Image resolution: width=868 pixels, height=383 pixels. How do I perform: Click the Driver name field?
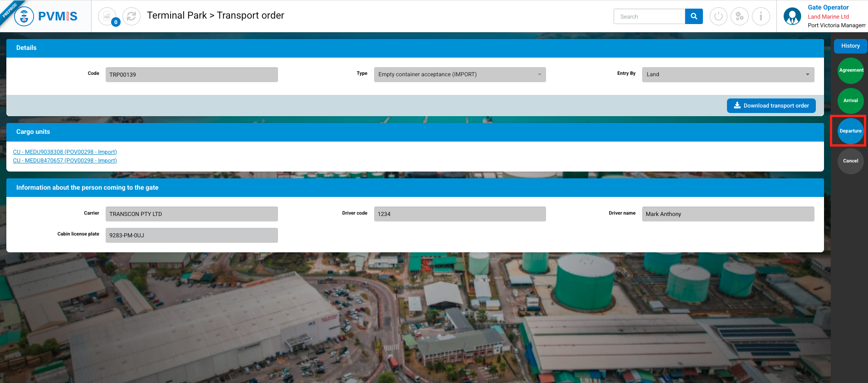(x=728, y=214)
